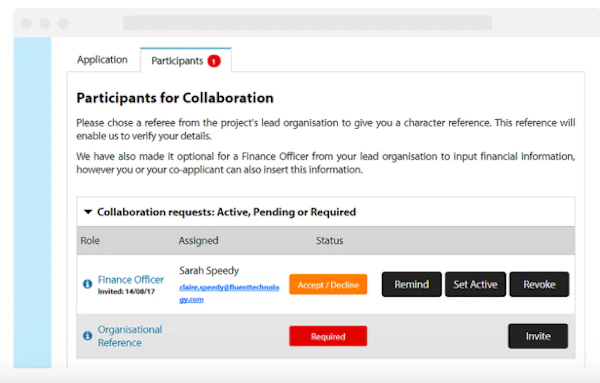Click the claire.speedy email address link

[229, 293]
